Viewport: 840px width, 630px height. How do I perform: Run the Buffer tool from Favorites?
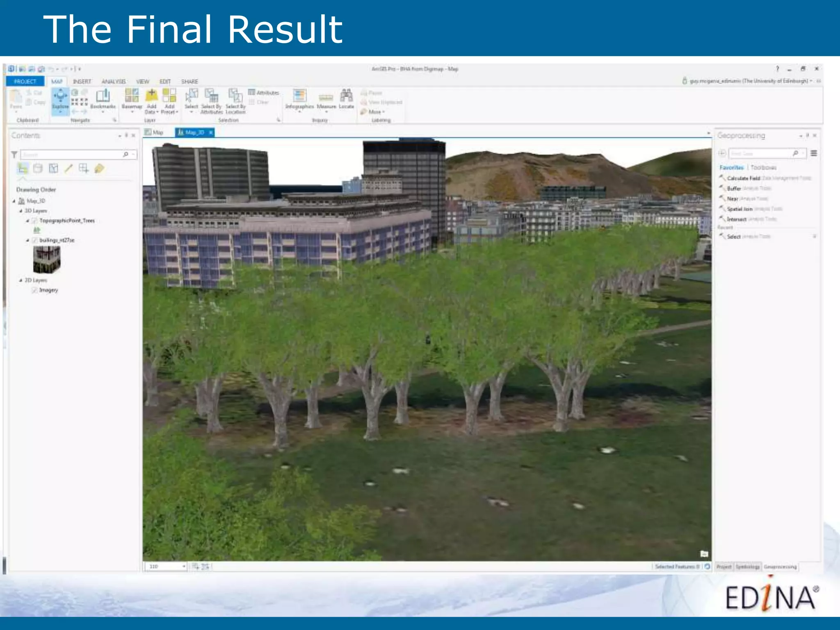pyautogui.click(x=734, y=188)
